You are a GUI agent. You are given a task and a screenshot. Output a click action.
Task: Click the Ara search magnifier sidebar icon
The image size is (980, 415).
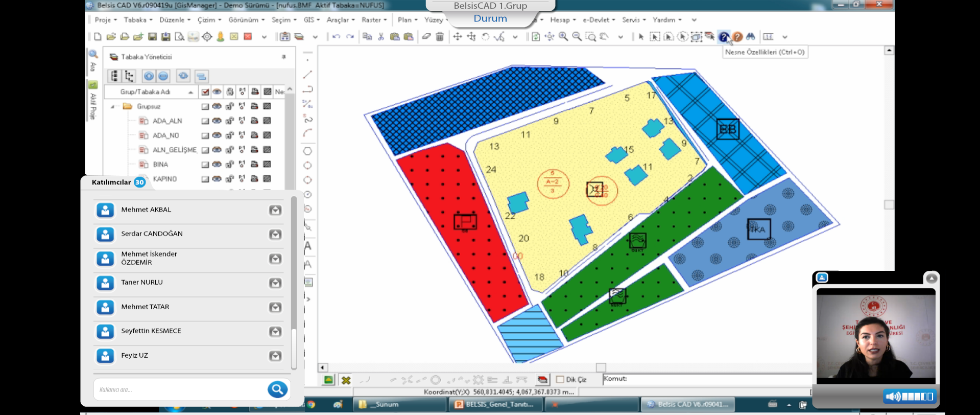pos(93,54)
